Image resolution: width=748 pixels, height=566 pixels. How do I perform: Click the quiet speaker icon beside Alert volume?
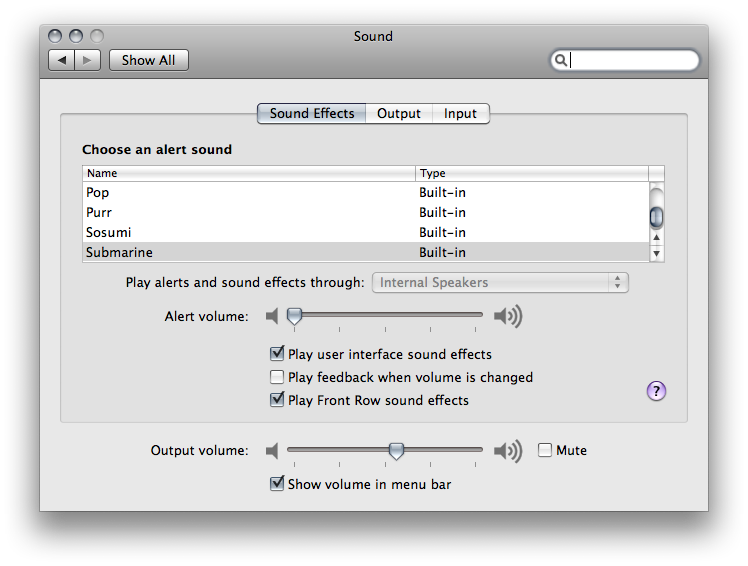tap(272, 316)
